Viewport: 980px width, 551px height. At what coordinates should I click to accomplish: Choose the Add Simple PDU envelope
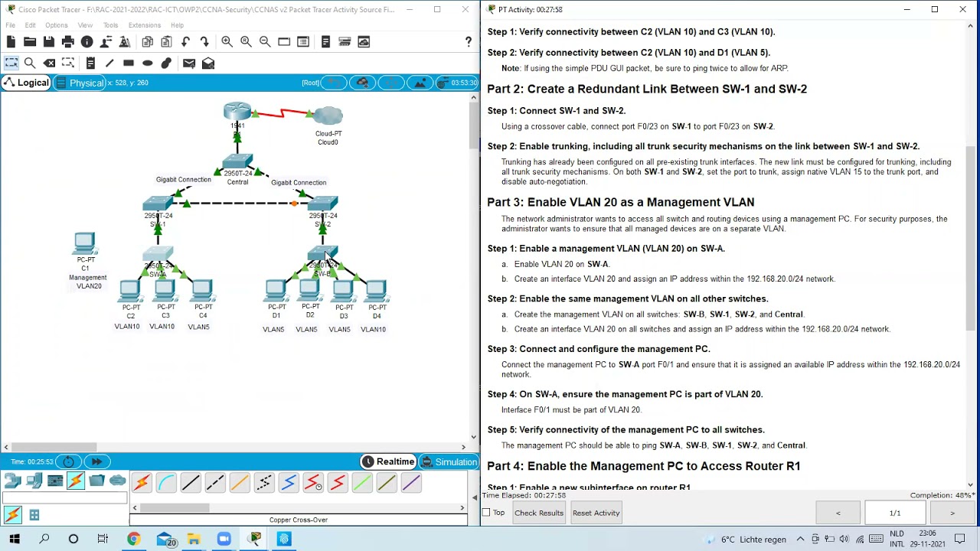pyautogui.click(x=189, y=64)
